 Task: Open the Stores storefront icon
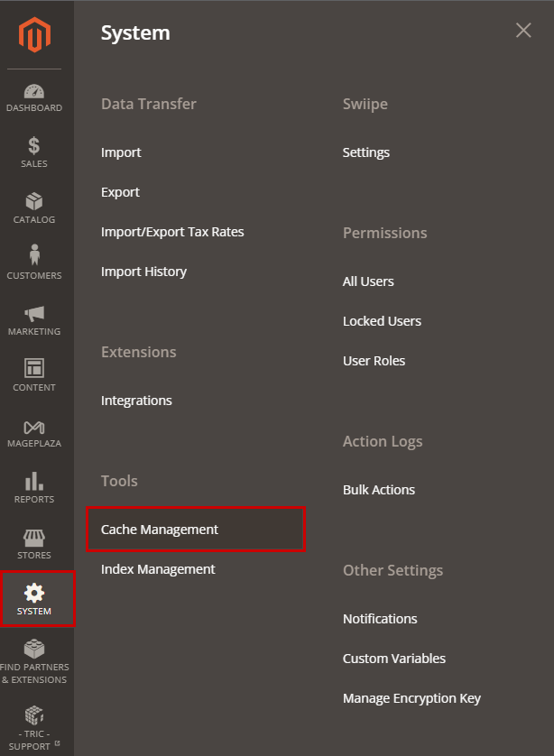pos(34,538)
